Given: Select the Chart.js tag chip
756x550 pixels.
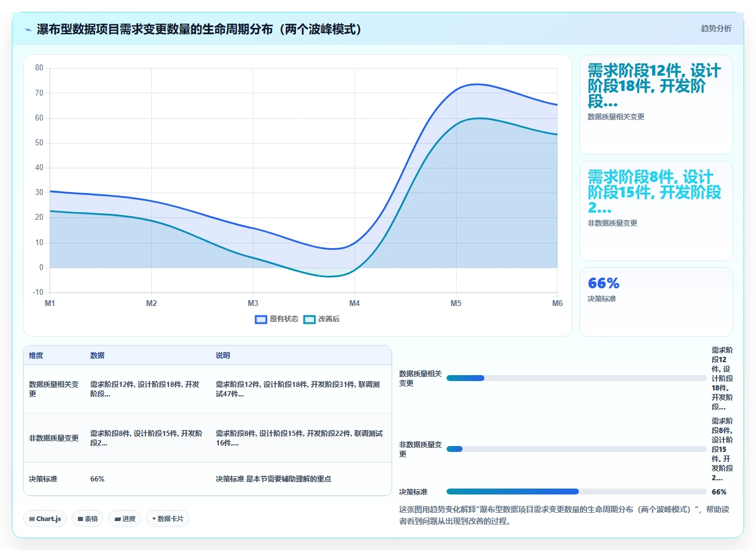Looking at the screenshot, I should 45,519.
